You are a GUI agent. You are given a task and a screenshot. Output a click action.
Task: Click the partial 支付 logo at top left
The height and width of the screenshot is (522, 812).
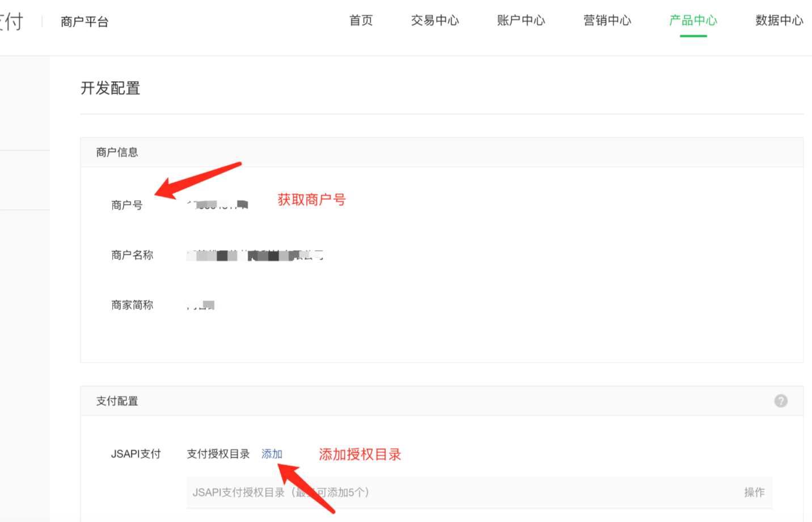(x=11, y=22)
